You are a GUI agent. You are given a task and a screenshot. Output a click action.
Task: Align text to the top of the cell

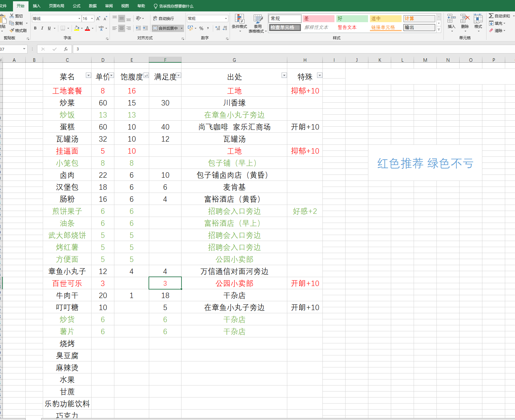tap(115, 18)
